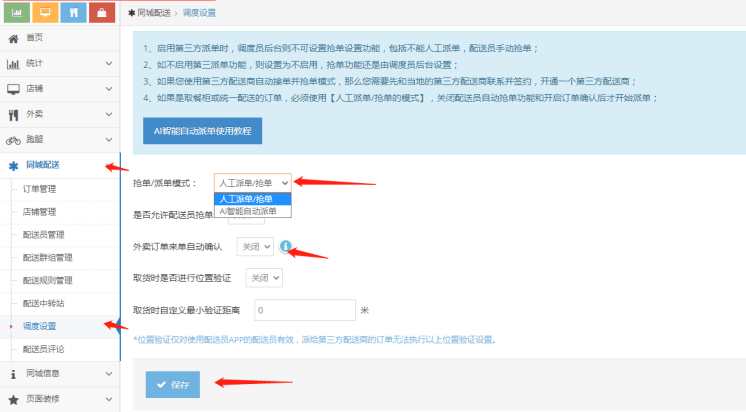
Task: Open the 外卖订单来单自动确认 dropdown
Action: pyautogui.click(x=254, y=246)
